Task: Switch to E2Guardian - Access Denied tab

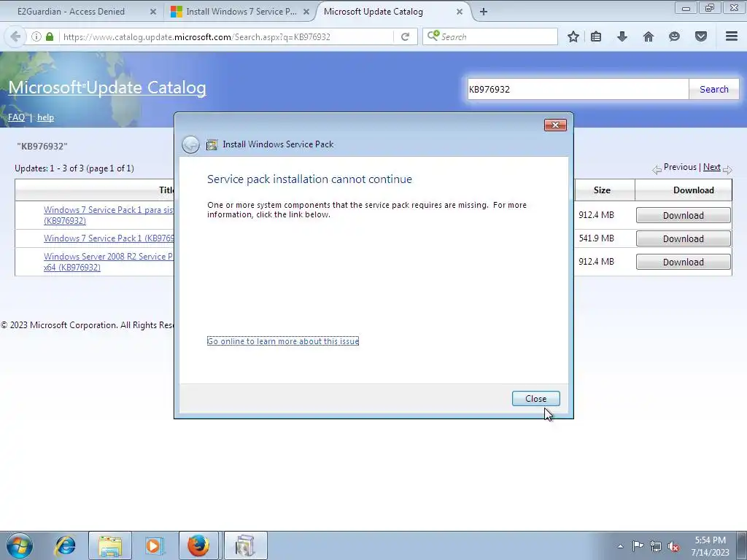Action: click(x=71, y=12)
